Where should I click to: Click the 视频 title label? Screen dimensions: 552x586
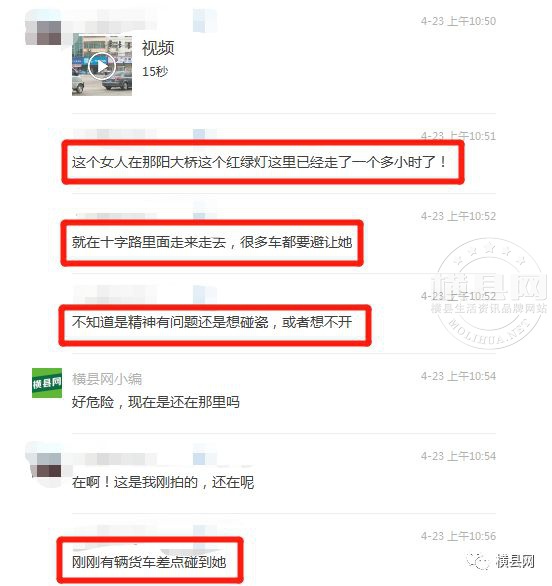pos(158,48)
